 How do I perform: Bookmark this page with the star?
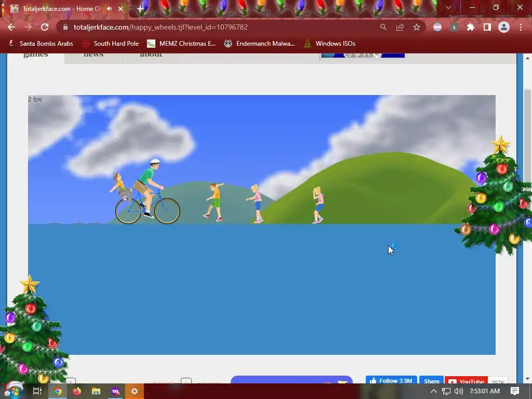(x=417, y=27)
